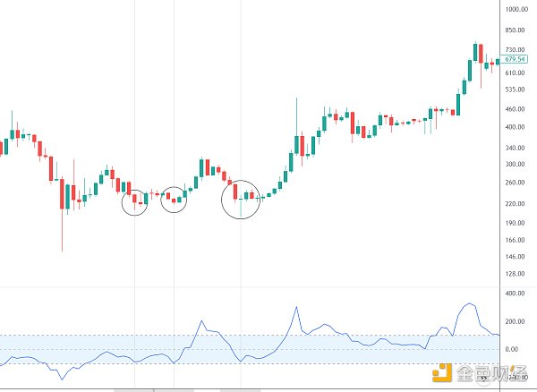Select the first small circle annotation
The width and height of the screenshot is (537, 392).
coord(134,202)
